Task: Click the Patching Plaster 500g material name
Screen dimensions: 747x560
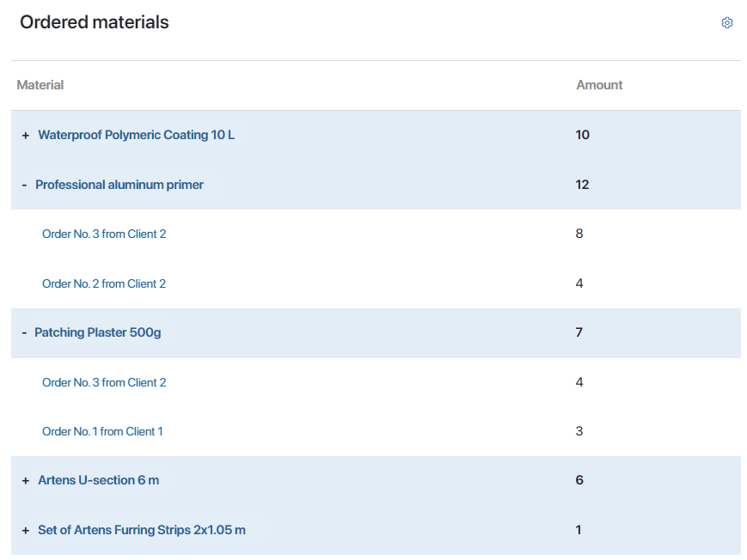Action: (97, 332)
